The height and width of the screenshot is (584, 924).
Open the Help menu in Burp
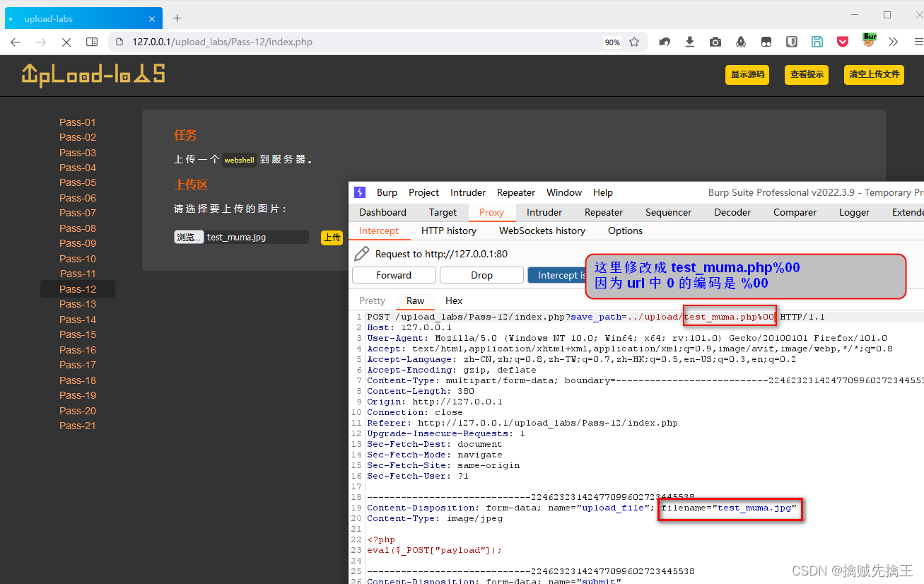click(603, 192)
